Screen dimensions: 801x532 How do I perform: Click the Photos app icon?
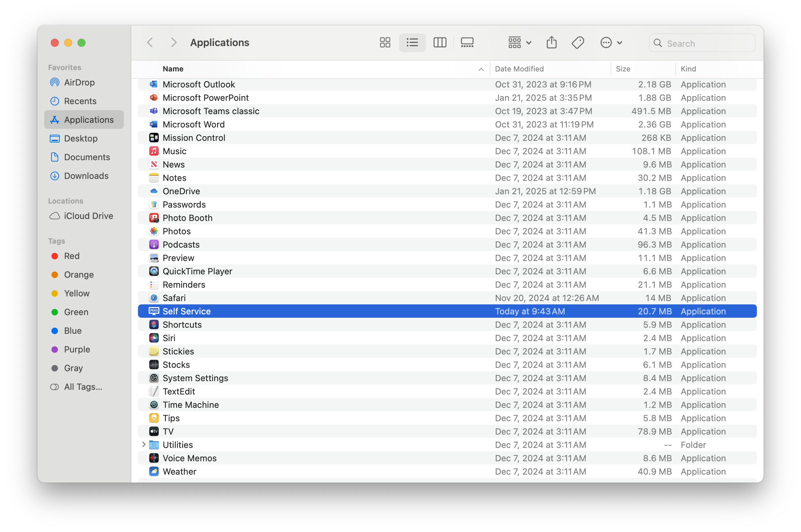coord(154,231)
